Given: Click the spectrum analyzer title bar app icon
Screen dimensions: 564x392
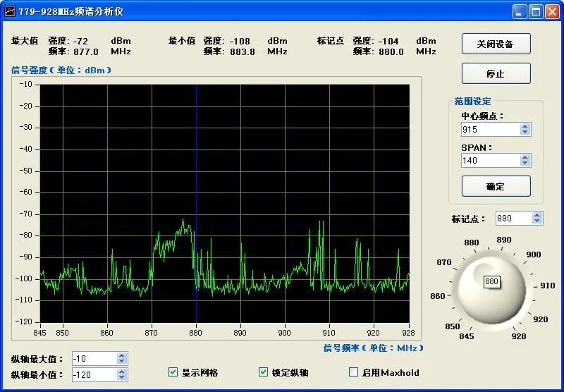Looking at the screenshot, I should [x=10, y=11].
